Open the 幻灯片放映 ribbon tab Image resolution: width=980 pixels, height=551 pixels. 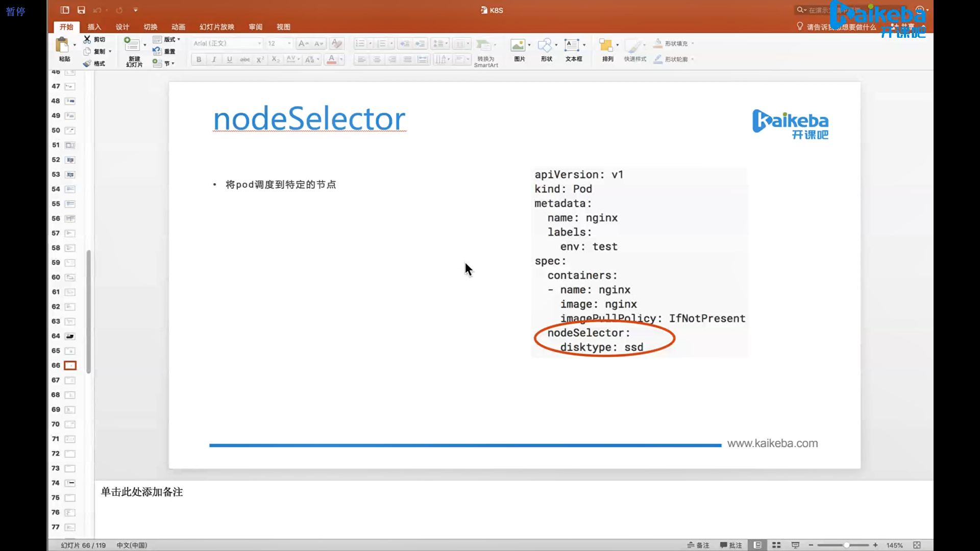pos(217,27)
